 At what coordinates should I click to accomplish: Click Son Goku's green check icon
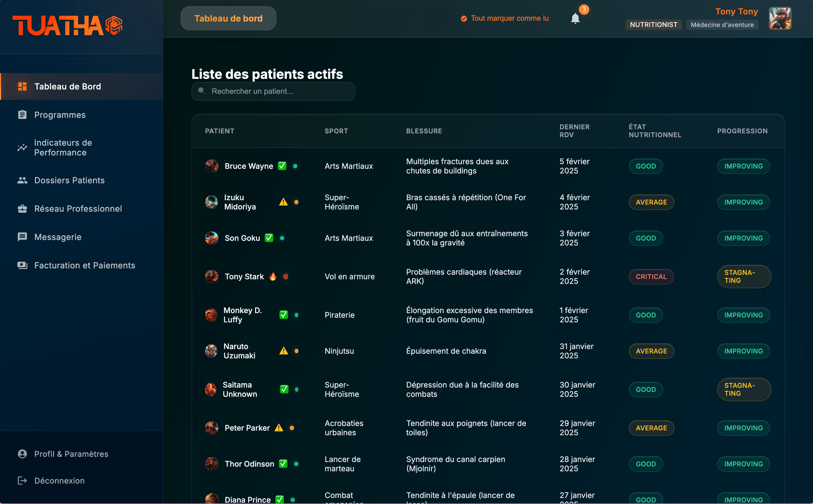click(269, 238)
